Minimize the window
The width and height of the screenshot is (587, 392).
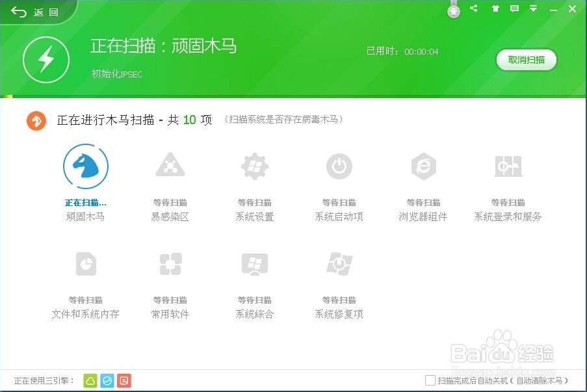[x=553, y=8]
